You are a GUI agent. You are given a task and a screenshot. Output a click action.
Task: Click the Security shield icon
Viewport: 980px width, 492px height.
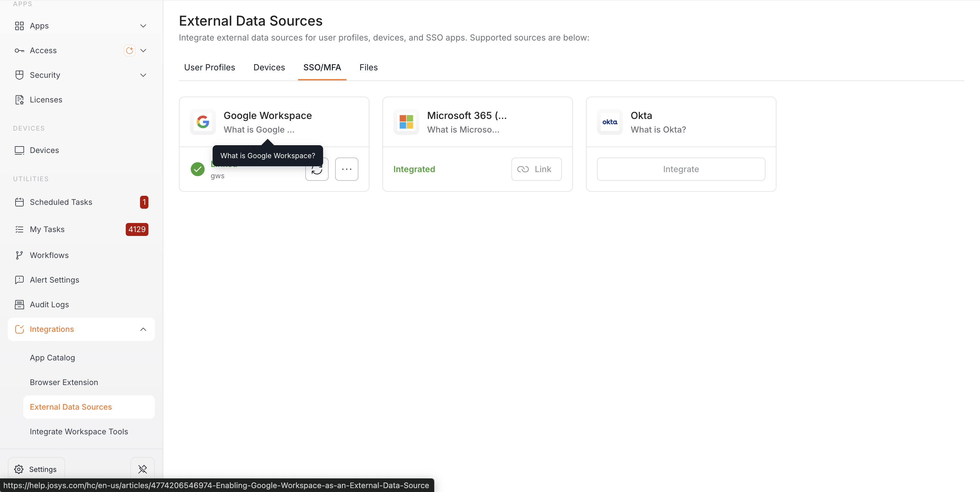click(x=19, y=75)
